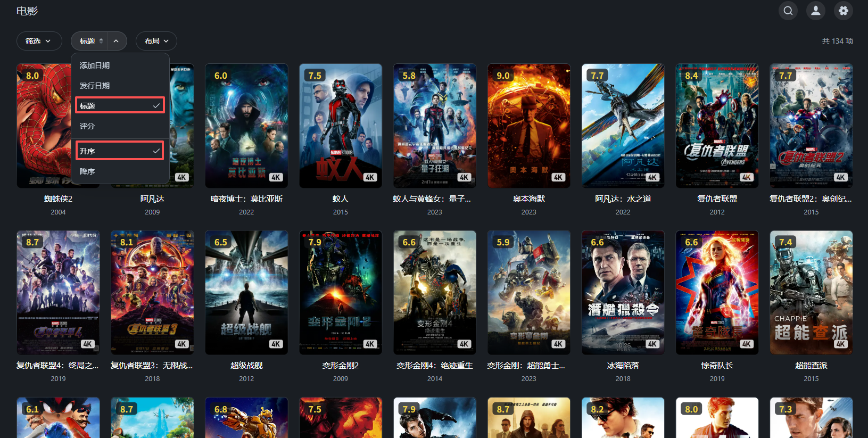Collapse the sort menu with the up chevron

point(117,41)
